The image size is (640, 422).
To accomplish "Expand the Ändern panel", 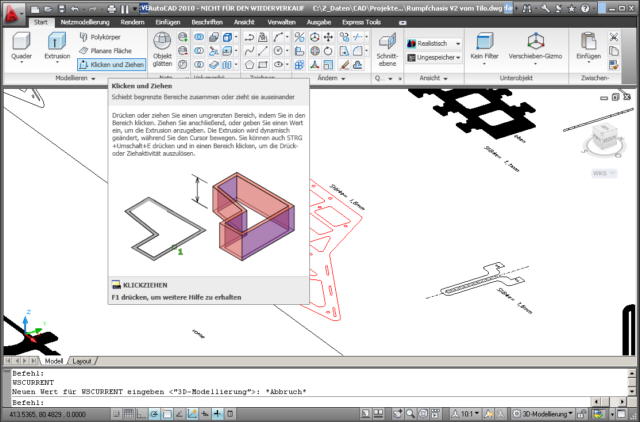I will (x=331, y=78).
